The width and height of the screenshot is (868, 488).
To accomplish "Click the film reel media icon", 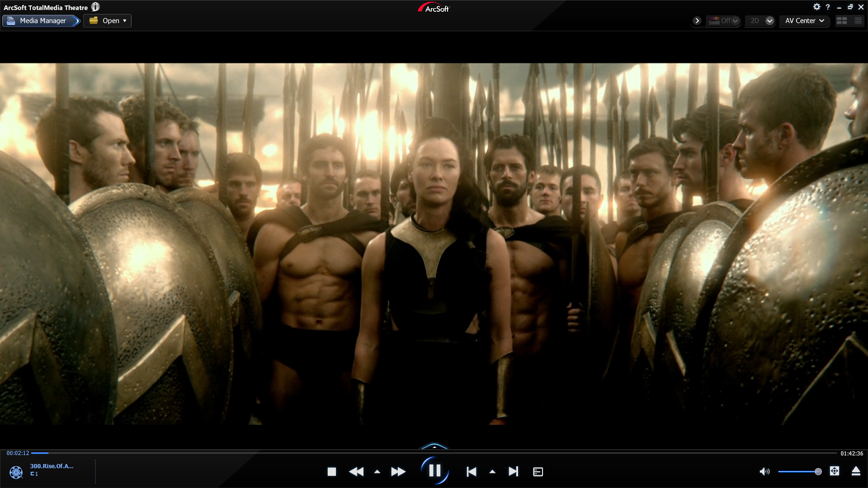I will 16,472.
